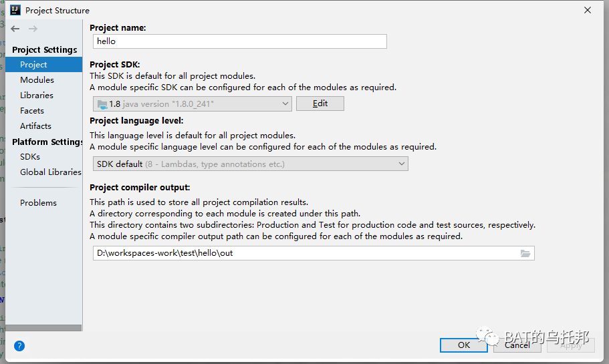Click the IntelliJ logo in title bar

pyautogui.click(x=15, y=10)
